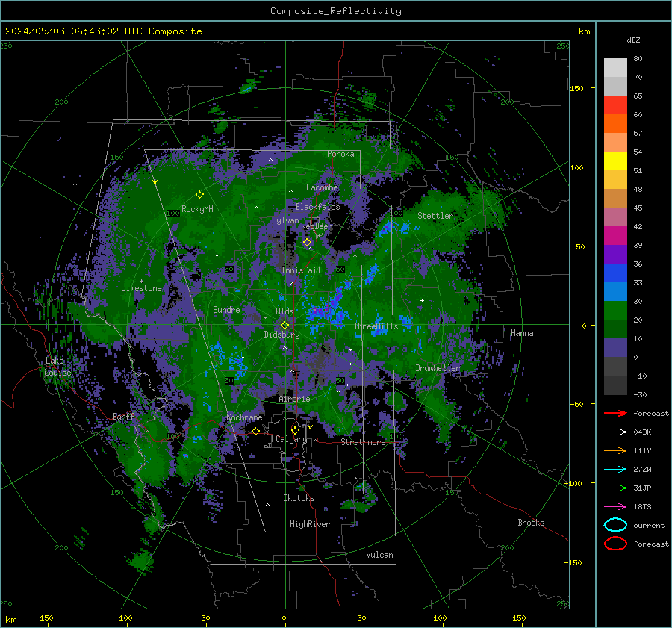The width and height of the screenshot is (672, 628).
Task: Click the Sundre town label
Action: (x=226, y=310)
